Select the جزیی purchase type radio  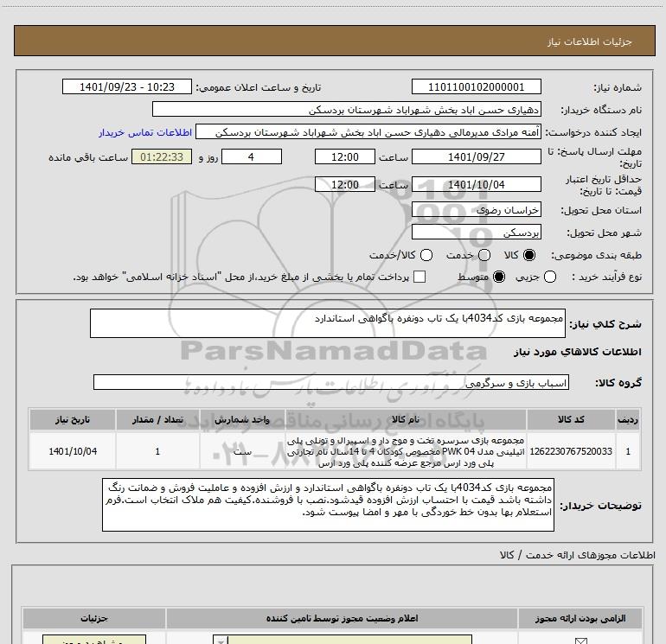[550, 277]
